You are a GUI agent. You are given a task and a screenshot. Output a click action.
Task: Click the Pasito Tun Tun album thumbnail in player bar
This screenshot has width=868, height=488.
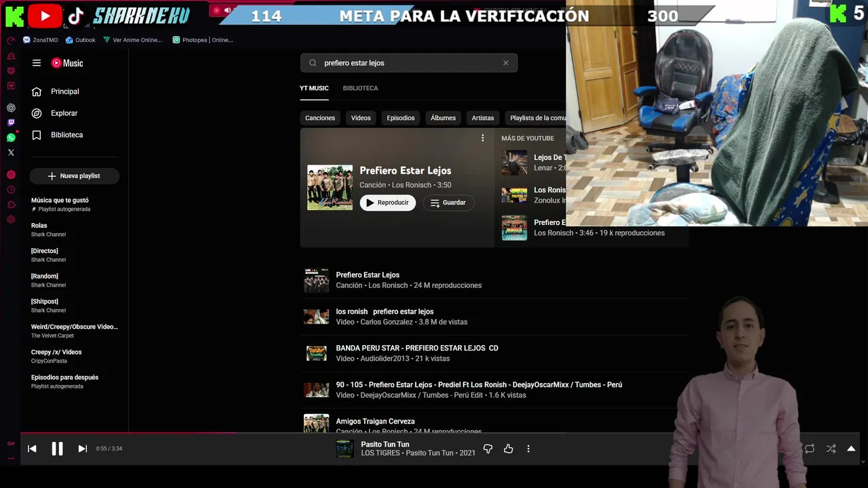coord(345,449)
